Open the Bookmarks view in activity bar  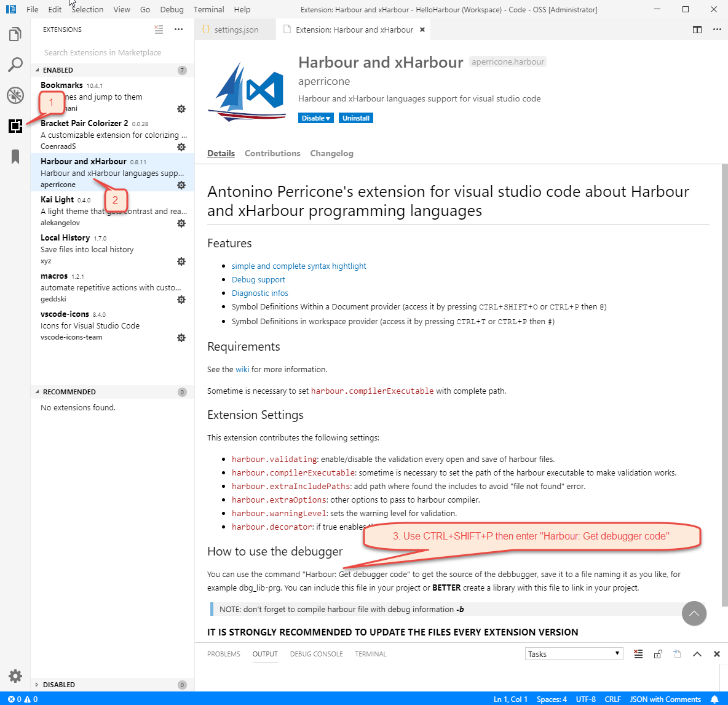(x=15, y=157)
